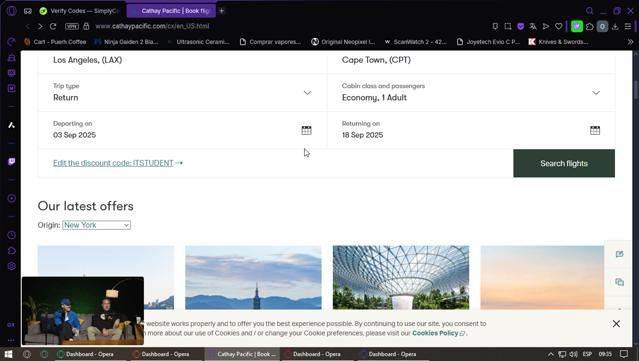Dismiss the cookie banner with X

coord(616,324)
